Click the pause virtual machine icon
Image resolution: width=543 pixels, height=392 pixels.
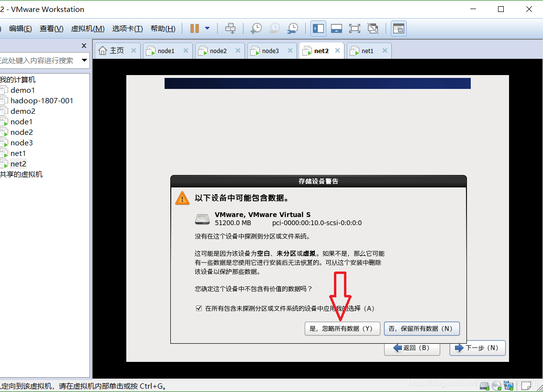click(x=195, y=28)
